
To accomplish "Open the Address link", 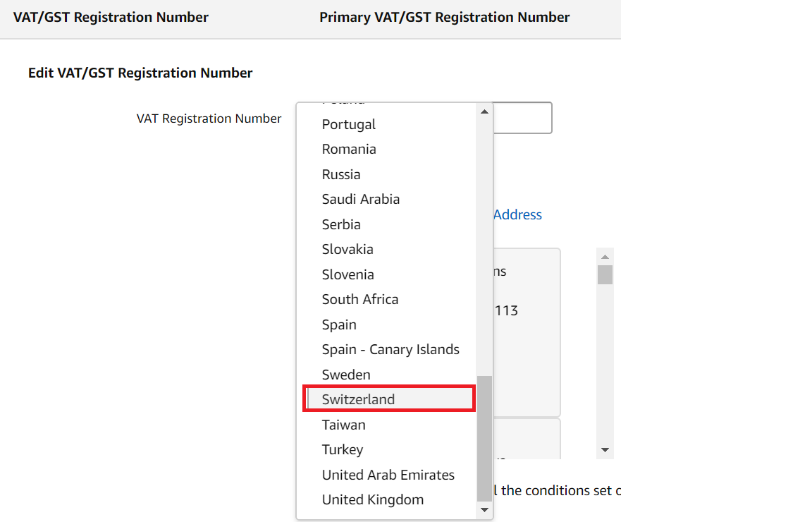I will tap(517, 214).
